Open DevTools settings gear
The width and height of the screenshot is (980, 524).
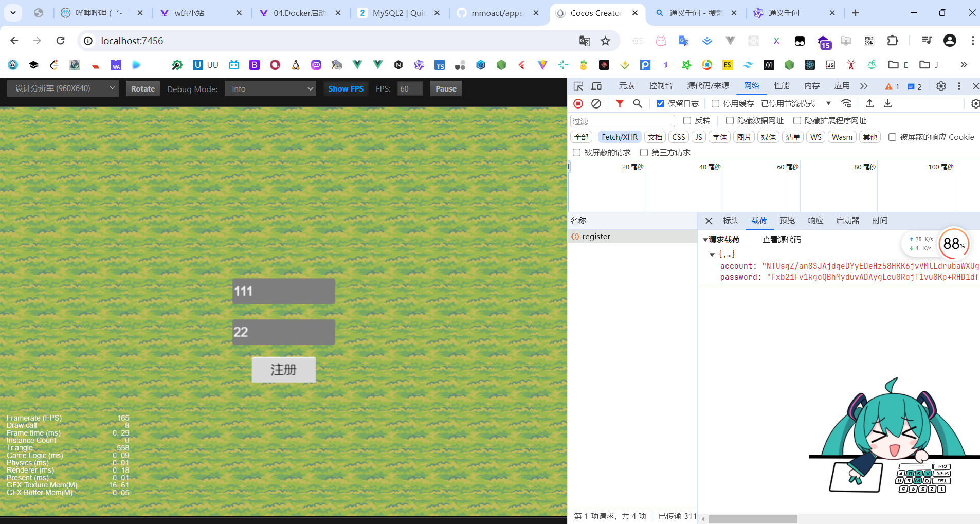coord(941,86)
